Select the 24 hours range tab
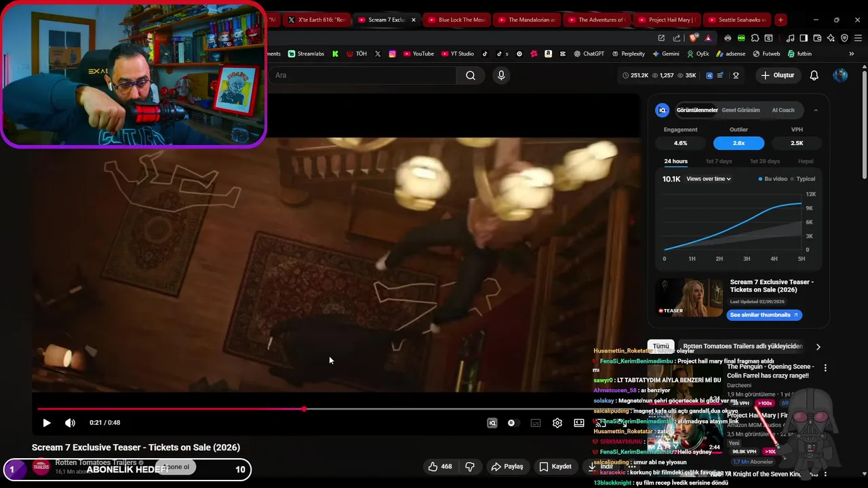Viewport: 868px width, 488px height. click(675, 161)
